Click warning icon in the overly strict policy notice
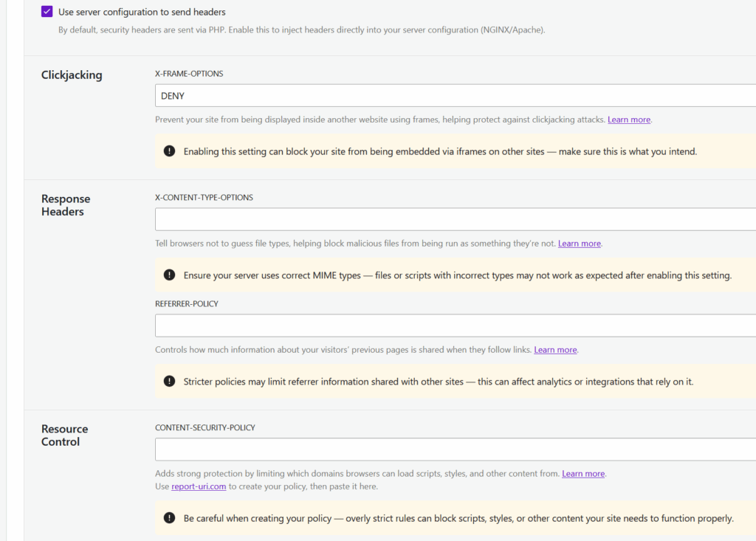This screenshot has width=756, height=541. (170, 518)
